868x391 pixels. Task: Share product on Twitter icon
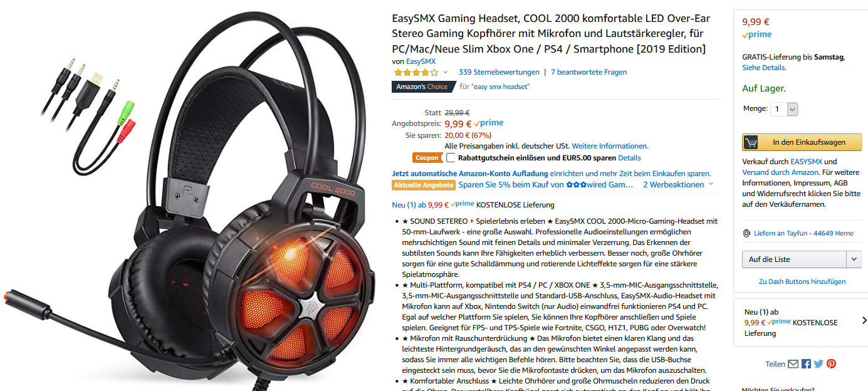click(818, 364)
